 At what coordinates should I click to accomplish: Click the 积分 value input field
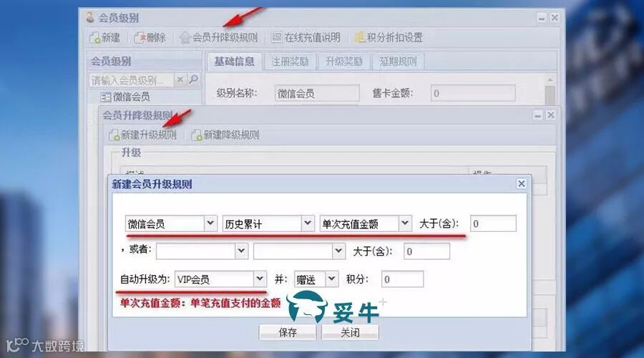coord(402,279)
